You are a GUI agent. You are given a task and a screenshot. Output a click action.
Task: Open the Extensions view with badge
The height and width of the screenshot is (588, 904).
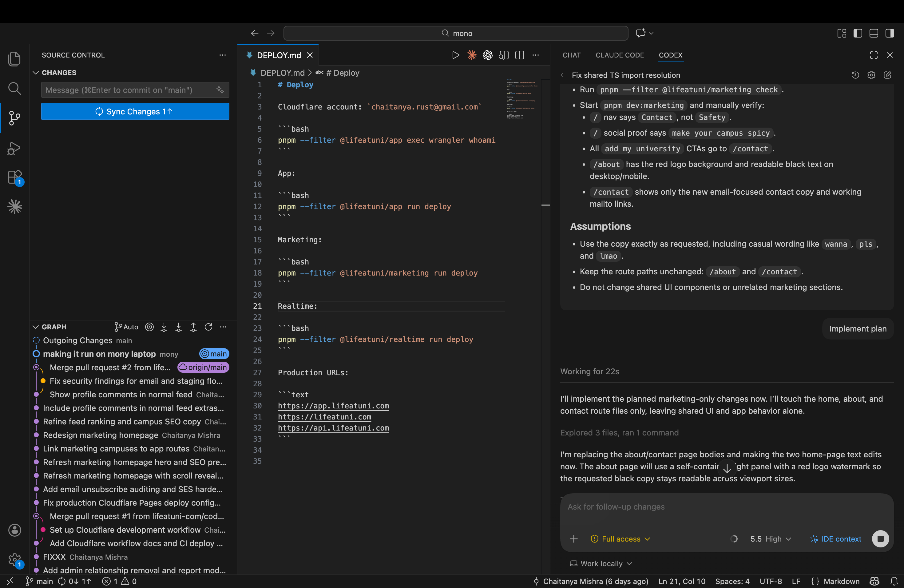15,177
